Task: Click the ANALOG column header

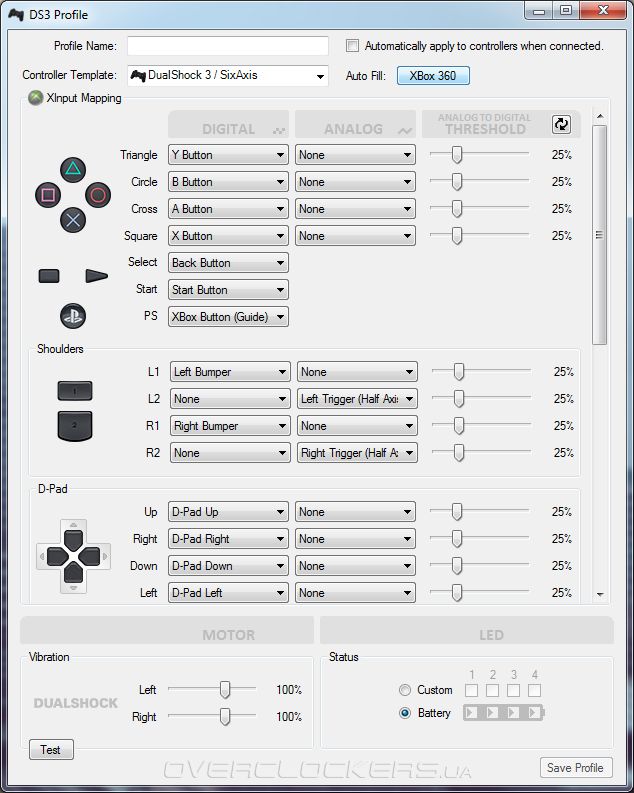Action: (x=355, y=124)
